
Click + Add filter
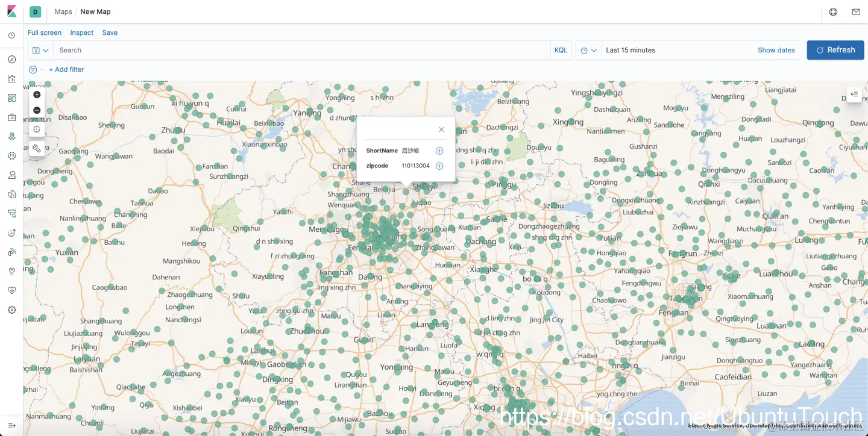[x=66, y=69]
